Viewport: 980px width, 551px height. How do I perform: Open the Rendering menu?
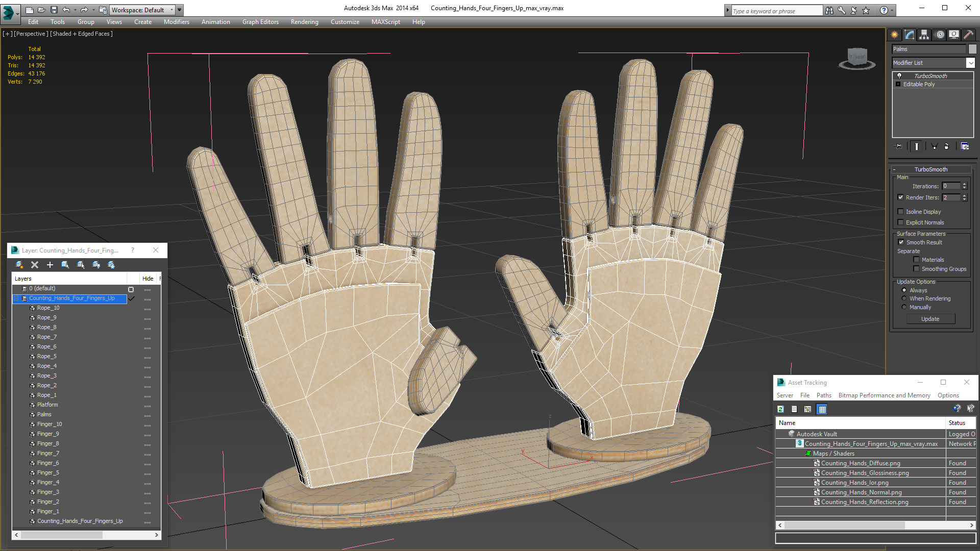pos(304,22)
